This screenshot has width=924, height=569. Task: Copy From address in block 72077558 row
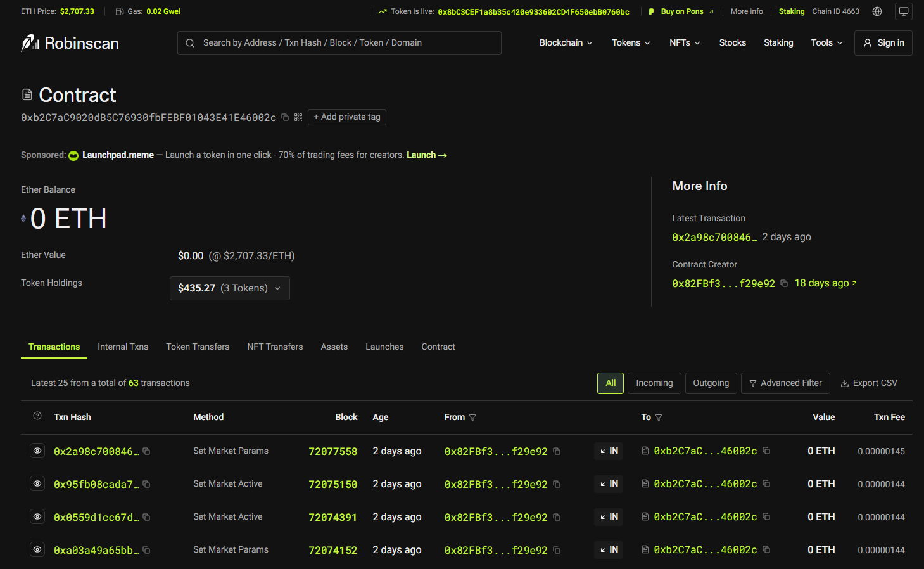tap(557, 451)
